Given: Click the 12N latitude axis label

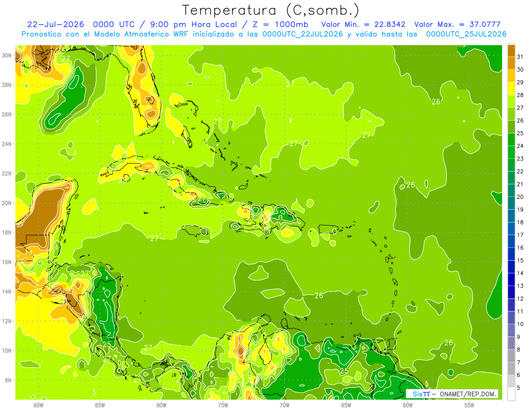Looking at the screenshot, I should (x=7, y=321).
